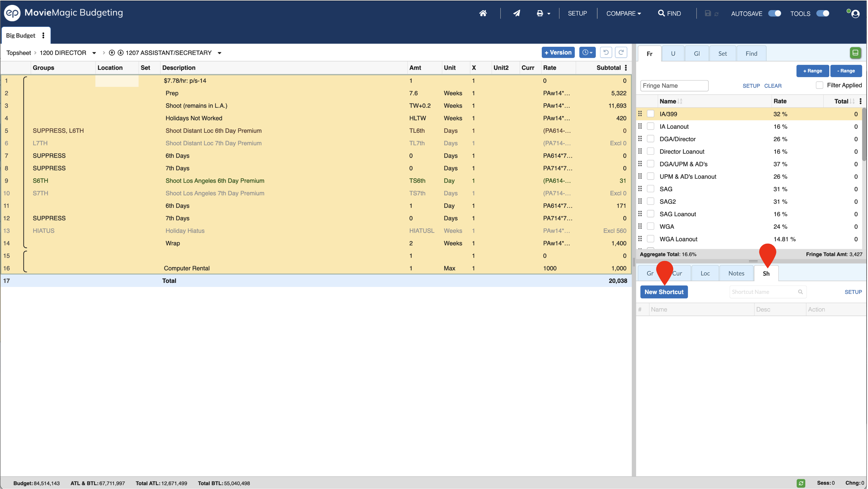Click the FIND magnifier icon
Image resolution: width=868 pixels, height=489 pixels.
coord(661,13)
